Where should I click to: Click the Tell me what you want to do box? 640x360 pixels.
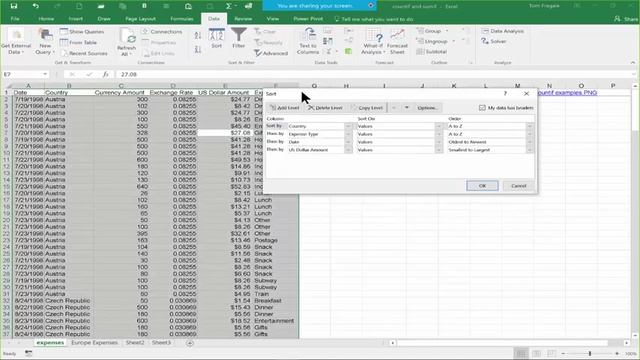click(x=374, y=19)
